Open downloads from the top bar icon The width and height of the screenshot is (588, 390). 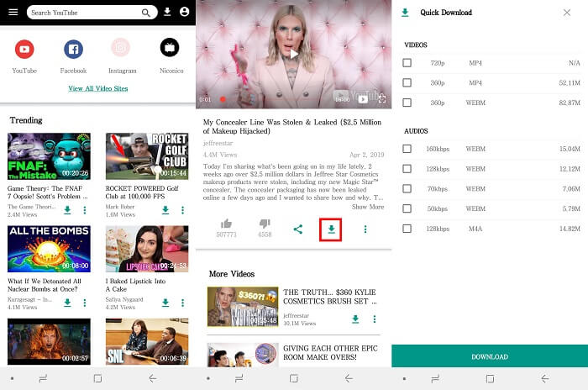pyautogui.click(x=167, y=12)
